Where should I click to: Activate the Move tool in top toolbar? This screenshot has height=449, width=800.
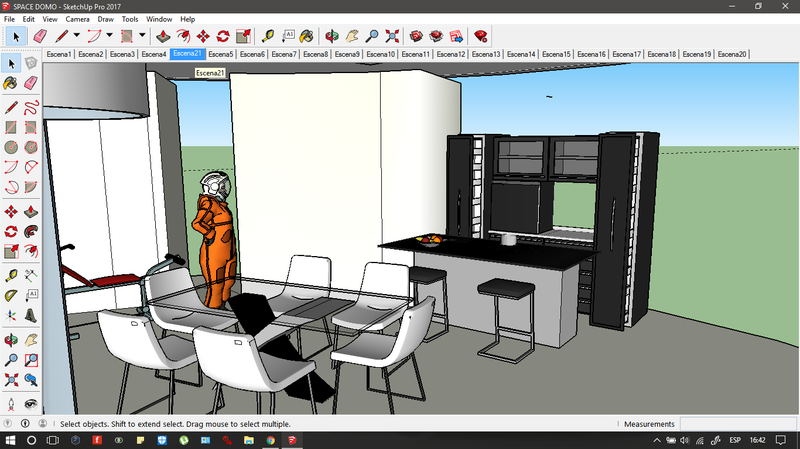(x=203, y=36)
